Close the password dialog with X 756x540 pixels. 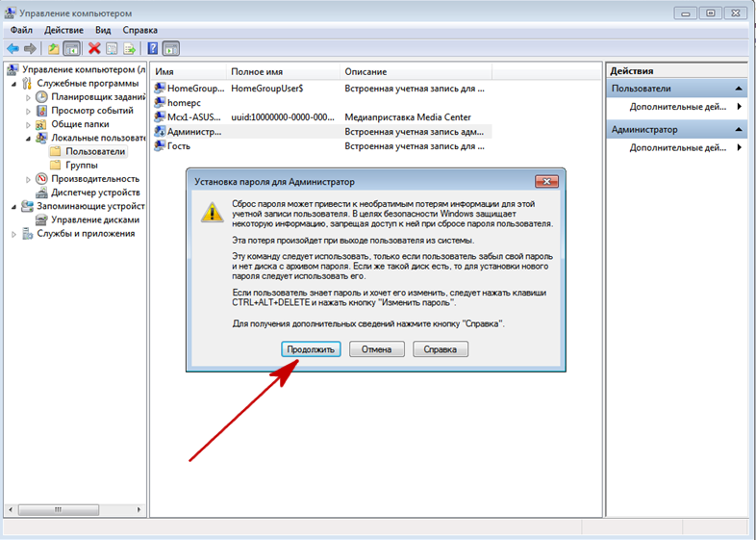point(546,182)
